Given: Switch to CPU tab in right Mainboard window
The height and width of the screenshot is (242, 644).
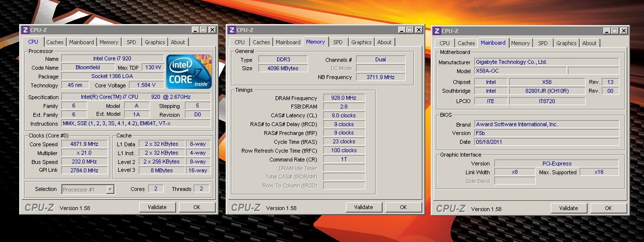Looking at the screenshot, I should coord(445,43).
